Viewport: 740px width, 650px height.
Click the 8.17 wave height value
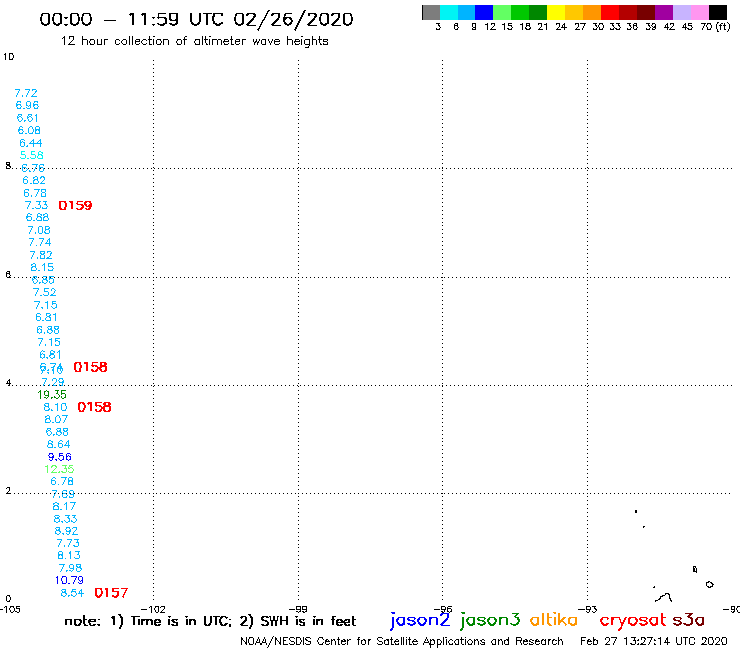(x=64, y=506)
